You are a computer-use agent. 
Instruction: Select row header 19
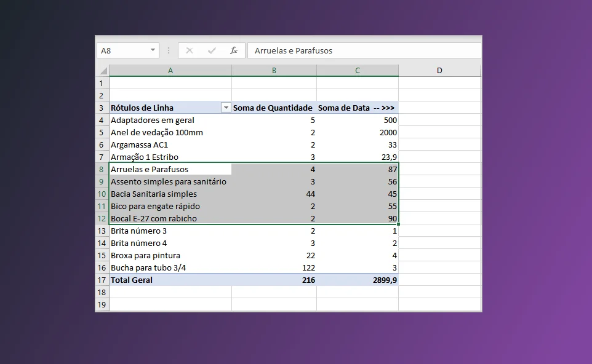pyautogui.click(x=102, y=304)
